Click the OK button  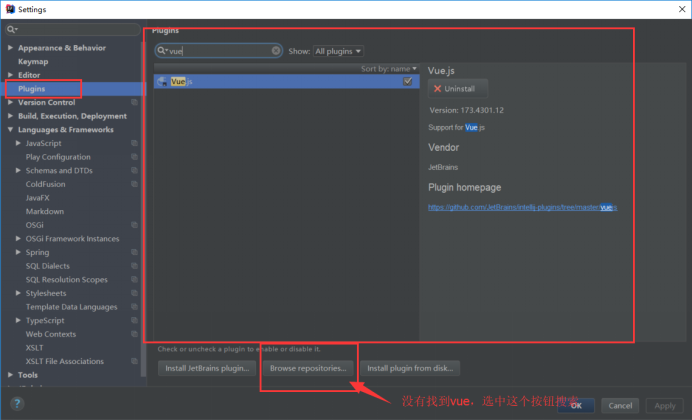576,405
